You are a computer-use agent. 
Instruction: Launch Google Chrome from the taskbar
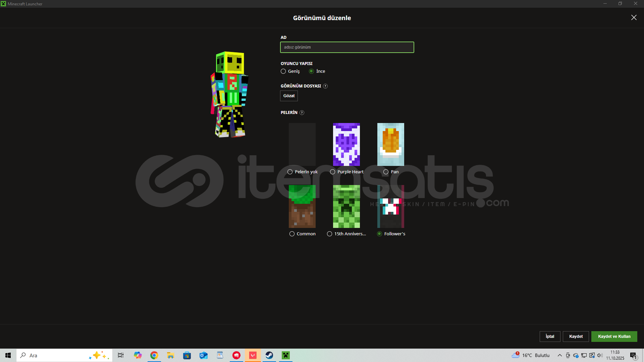click(154, 355)
